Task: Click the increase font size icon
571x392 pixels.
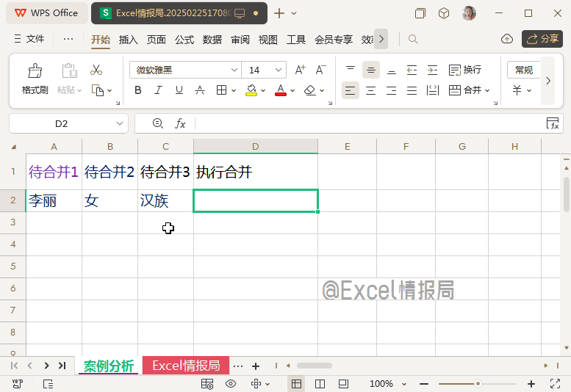Action: click(x=300, y=70)
